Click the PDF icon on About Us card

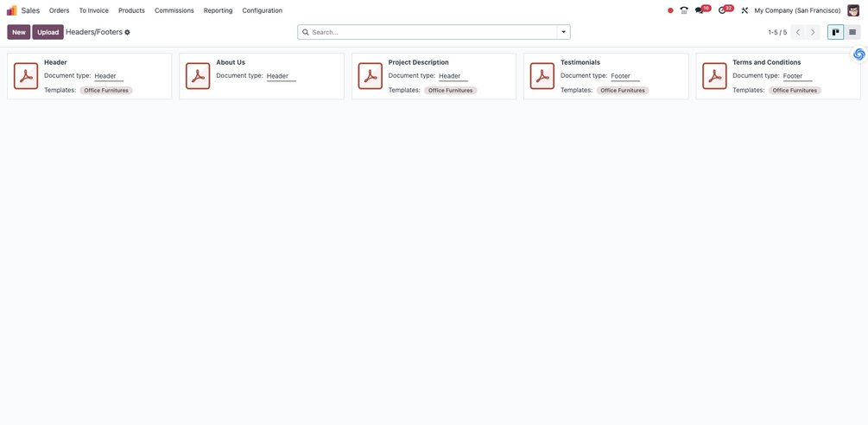click(x=198, y=76)
